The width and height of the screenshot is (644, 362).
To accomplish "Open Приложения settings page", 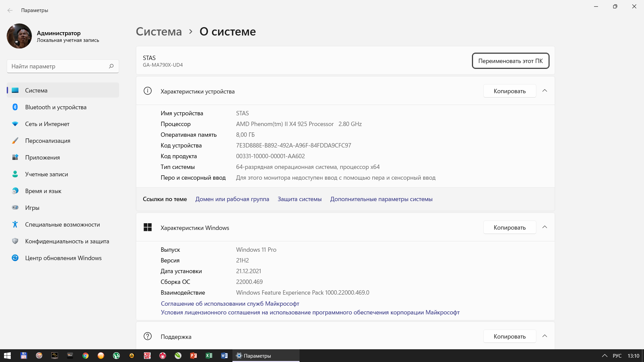I will click(x=42, y=158).
